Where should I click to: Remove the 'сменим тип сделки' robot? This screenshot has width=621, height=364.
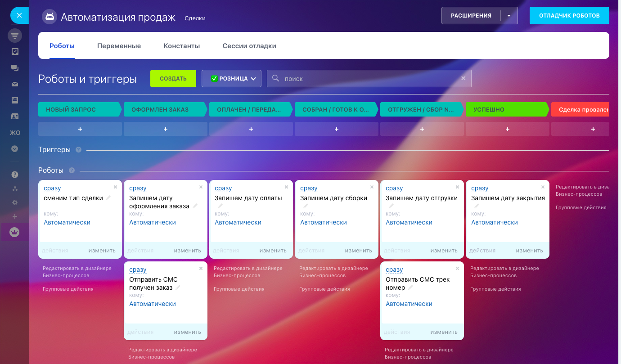point(115,187)
